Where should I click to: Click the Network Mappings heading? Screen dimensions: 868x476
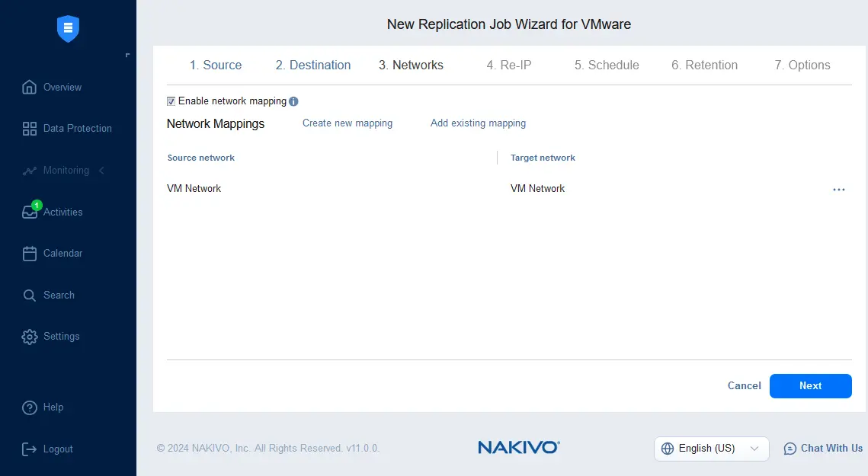pyautogui.click(x=216, y=124)
